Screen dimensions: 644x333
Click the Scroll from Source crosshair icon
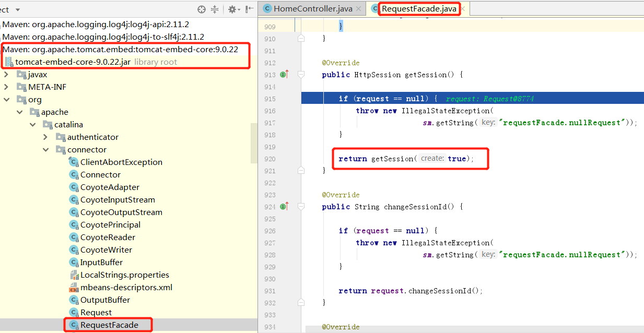click(201, 9)
